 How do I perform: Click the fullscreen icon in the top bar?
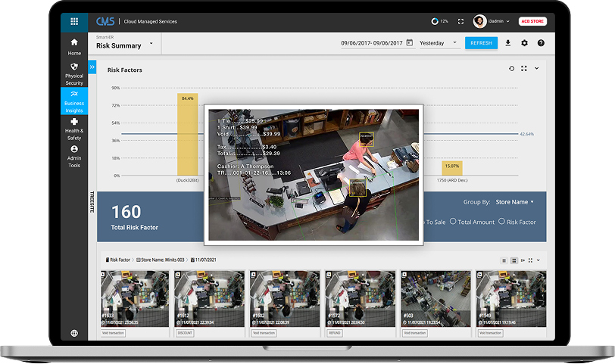point(461,21)
